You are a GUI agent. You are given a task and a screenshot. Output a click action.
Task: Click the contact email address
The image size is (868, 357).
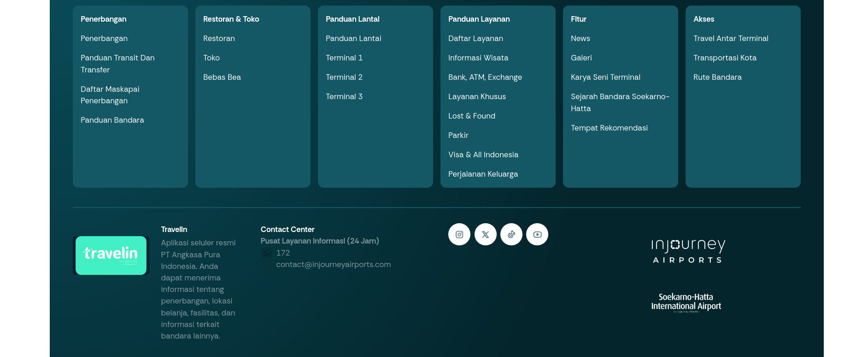[333, 265]
